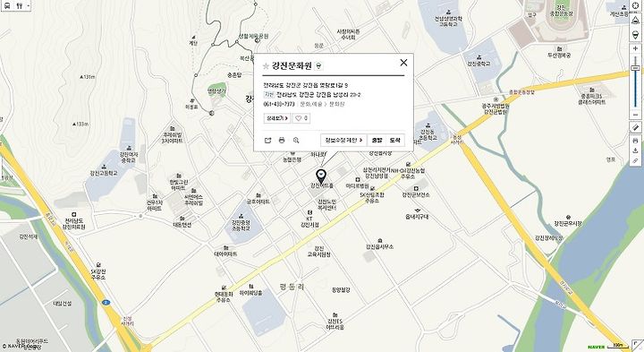
Task: Close the 강진문화원 info popup
Action: point(403,62)
